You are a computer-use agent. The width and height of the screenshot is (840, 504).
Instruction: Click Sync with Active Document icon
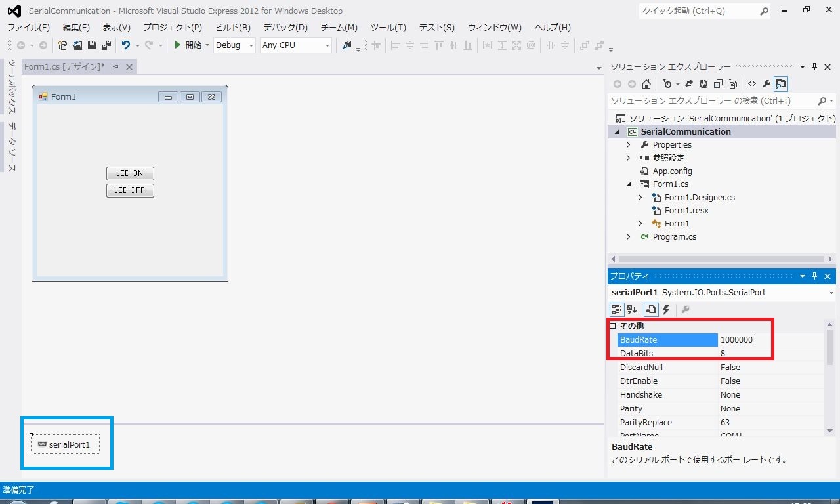pyautogui.click(x=689, y=84)
